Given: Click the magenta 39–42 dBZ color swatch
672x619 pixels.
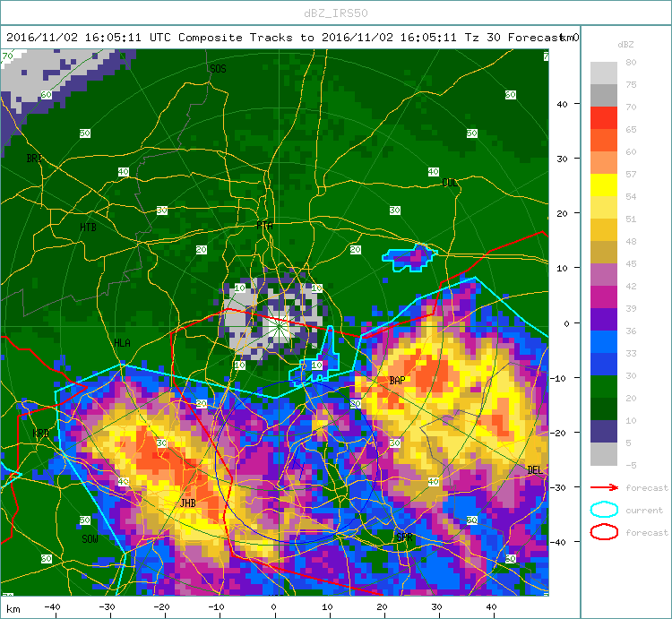Looking at the screenshot, I should pos(604,297).
